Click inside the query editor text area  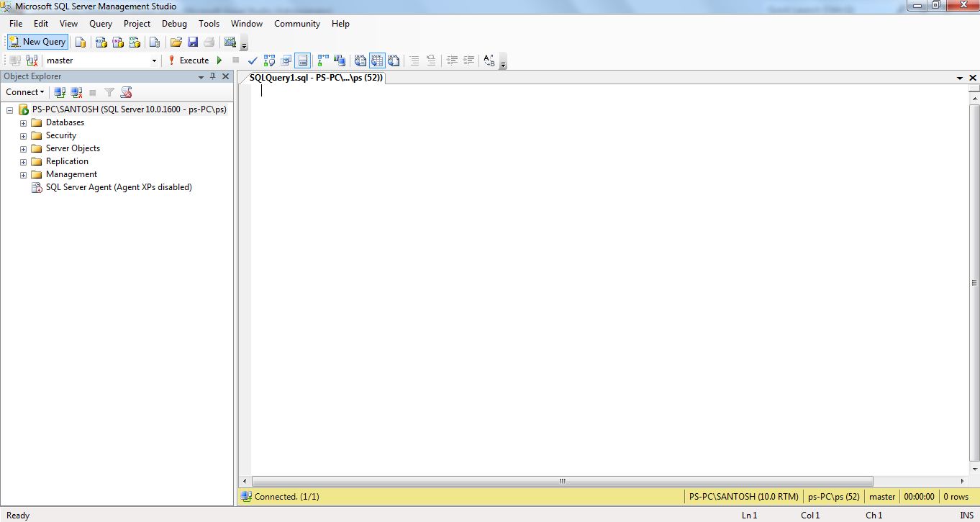[609, 279]
